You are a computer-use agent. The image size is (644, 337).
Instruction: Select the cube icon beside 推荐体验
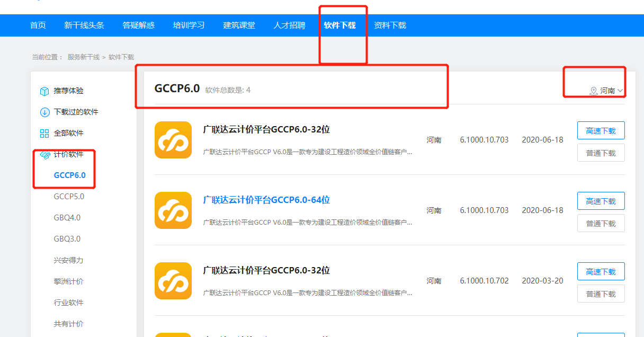point(44,91)
